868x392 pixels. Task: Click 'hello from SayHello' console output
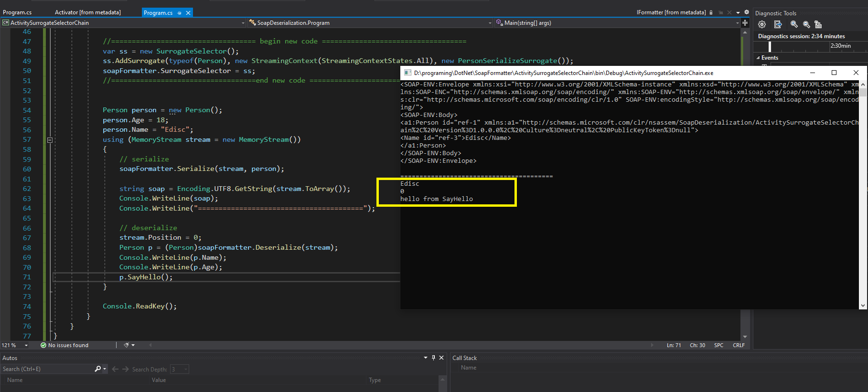(437, 199)
